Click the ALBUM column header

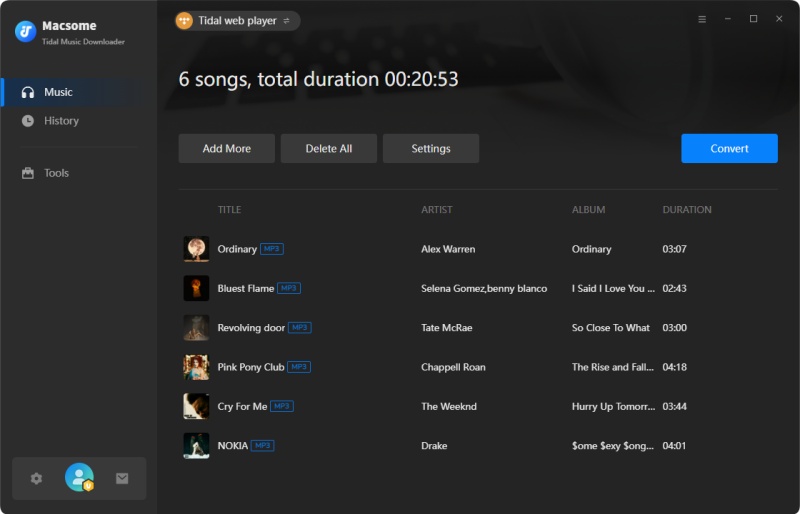coord(588,210)
